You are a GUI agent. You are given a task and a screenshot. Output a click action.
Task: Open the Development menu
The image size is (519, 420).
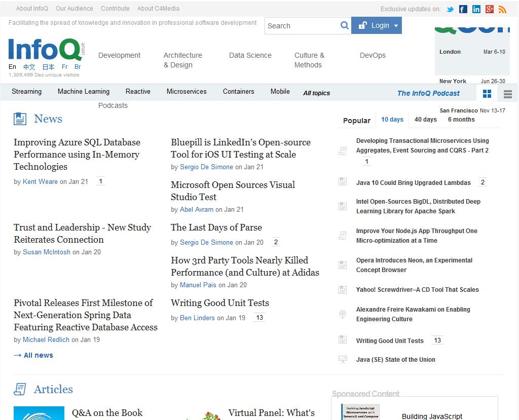click(x=119, y=55)
